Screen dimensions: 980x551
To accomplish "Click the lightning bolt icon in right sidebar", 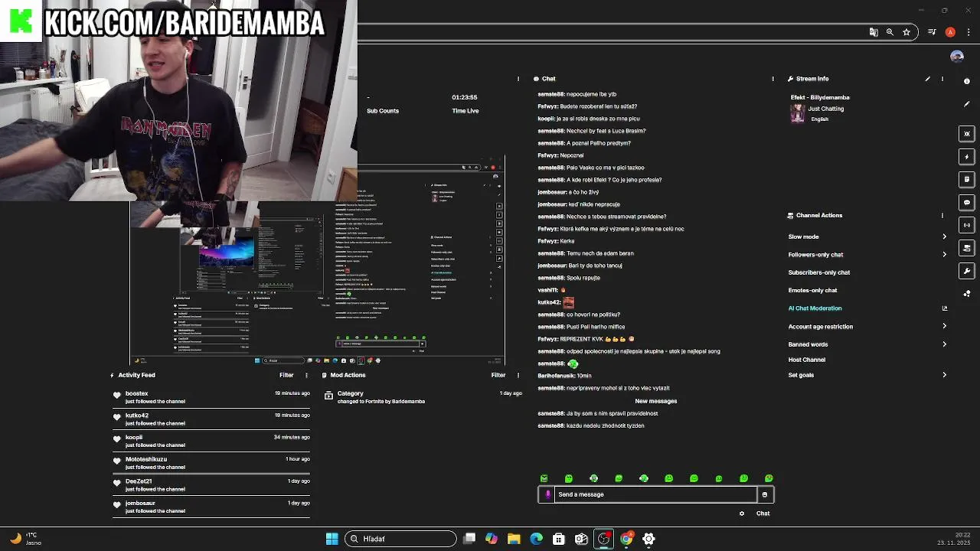I will pos(967,157).
